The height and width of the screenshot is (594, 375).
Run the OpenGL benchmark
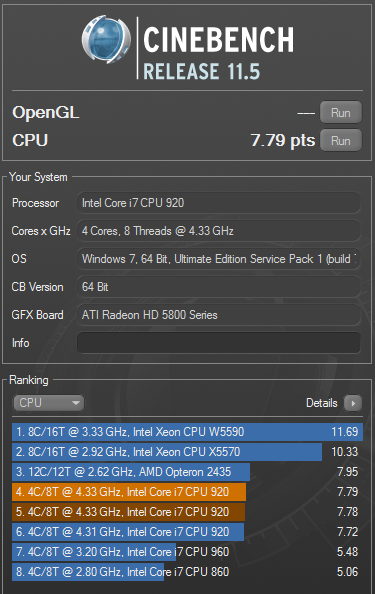(341, 112)
